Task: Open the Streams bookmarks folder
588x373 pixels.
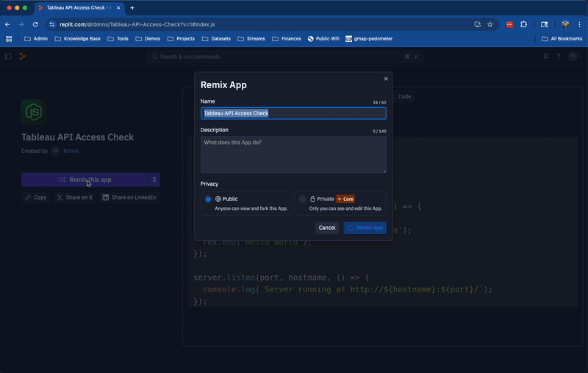Action: tap(251, 39)
